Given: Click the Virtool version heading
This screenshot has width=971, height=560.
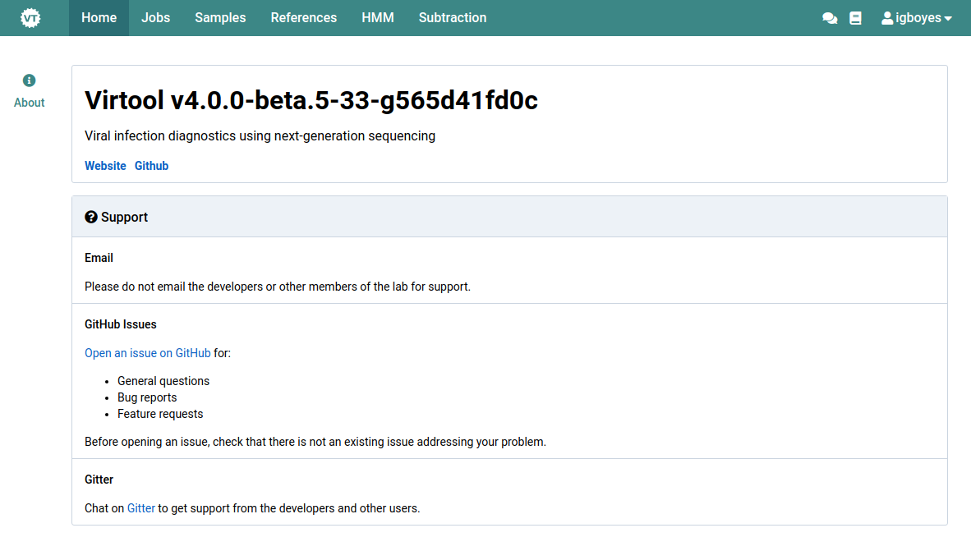Looking at the screenshot, I should (311, 99).
